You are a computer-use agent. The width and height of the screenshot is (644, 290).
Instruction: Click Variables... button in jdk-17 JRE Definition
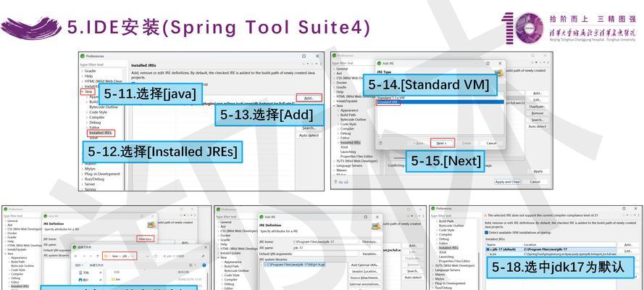point(370,254)
